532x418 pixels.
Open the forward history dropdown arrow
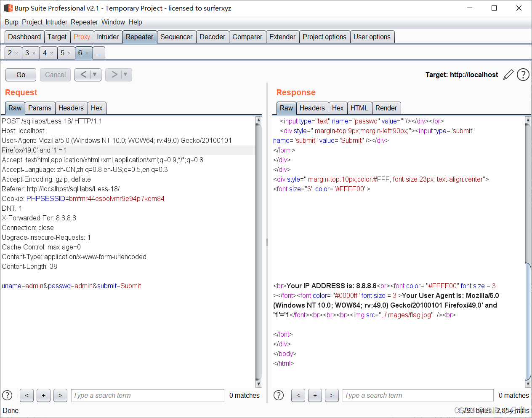(x=126, y=75)
